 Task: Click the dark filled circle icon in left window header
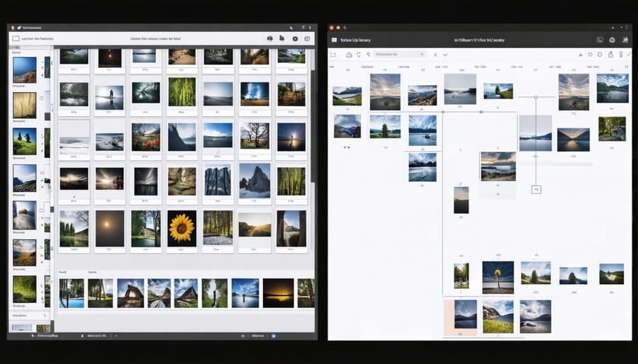[x=295, y=38]
